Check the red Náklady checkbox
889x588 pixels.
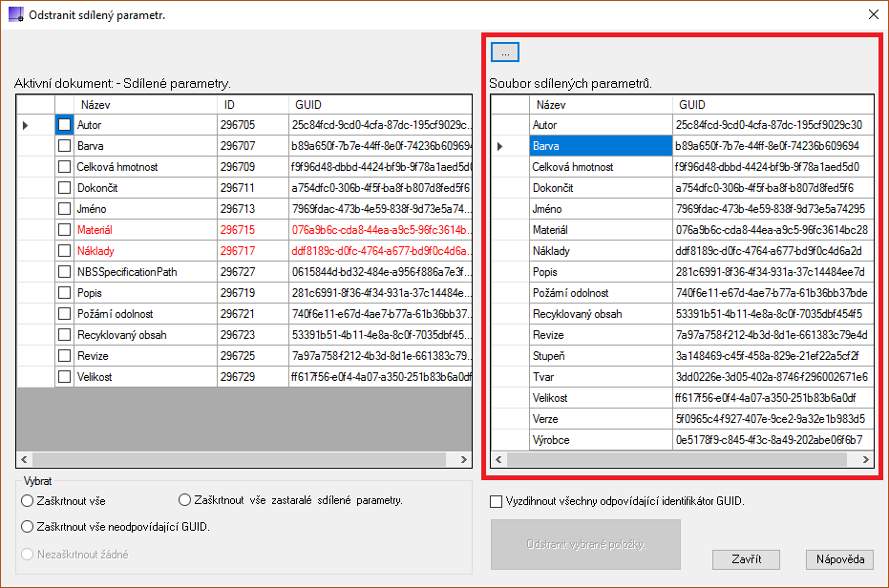click(x=65, y=251)
